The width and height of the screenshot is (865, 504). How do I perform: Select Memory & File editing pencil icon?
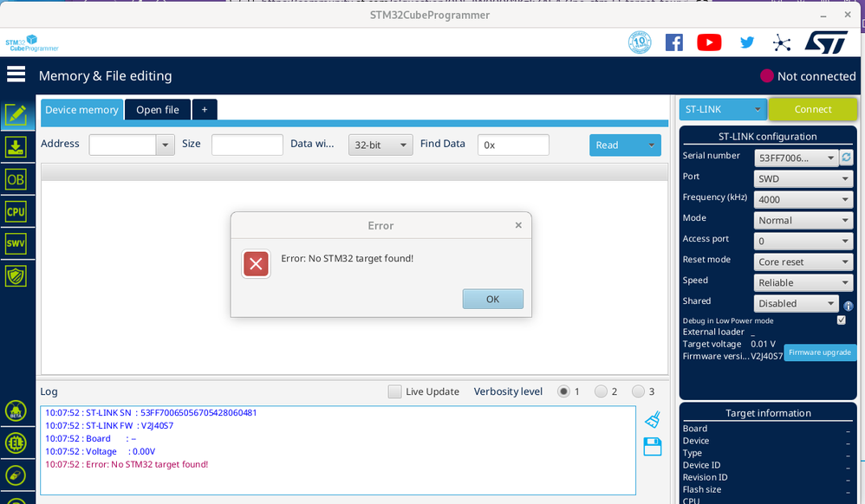click(x=16, y=114)
